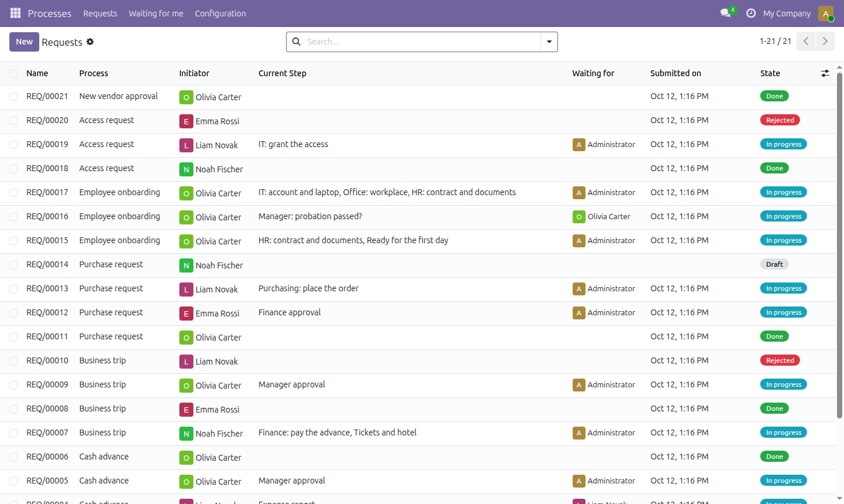Open the optional columns settings icon

coord(825,73)
